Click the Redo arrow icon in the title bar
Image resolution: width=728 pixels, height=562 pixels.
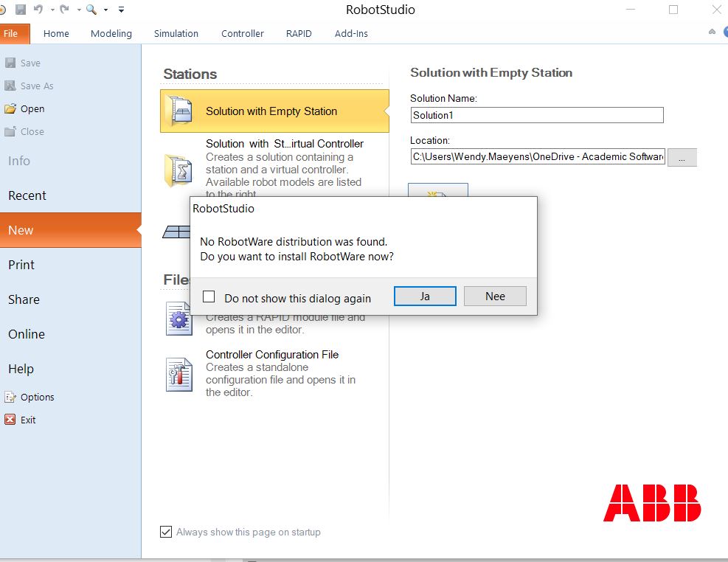64,10
